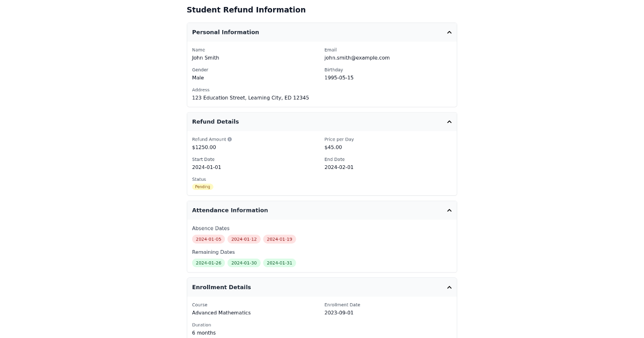Collapse the Personal Information section chevron
Screen dimensions: 644x338
449,32
